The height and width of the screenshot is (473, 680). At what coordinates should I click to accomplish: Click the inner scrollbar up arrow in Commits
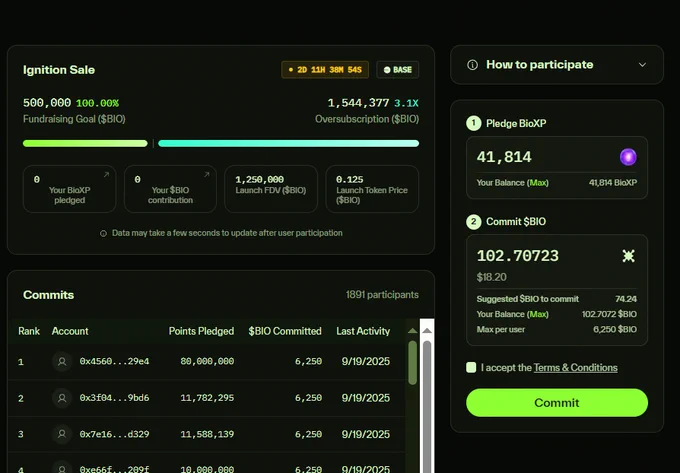pyautogui.click(x=412, y=331)
